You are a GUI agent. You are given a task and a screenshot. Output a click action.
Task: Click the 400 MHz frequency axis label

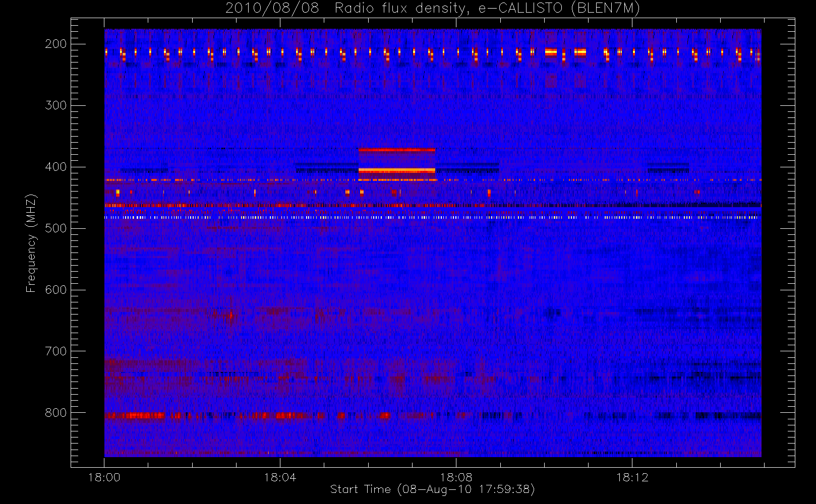tap(56, 167)
